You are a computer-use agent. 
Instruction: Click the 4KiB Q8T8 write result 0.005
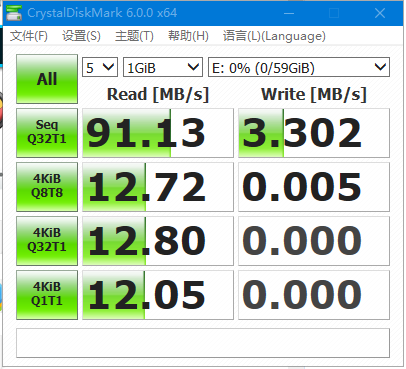point(314,187)
